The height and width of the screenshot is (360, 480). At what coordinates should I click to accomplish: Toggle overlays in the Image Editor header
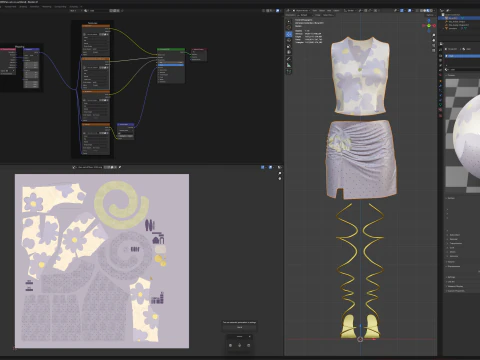click(x=270, y=167)
